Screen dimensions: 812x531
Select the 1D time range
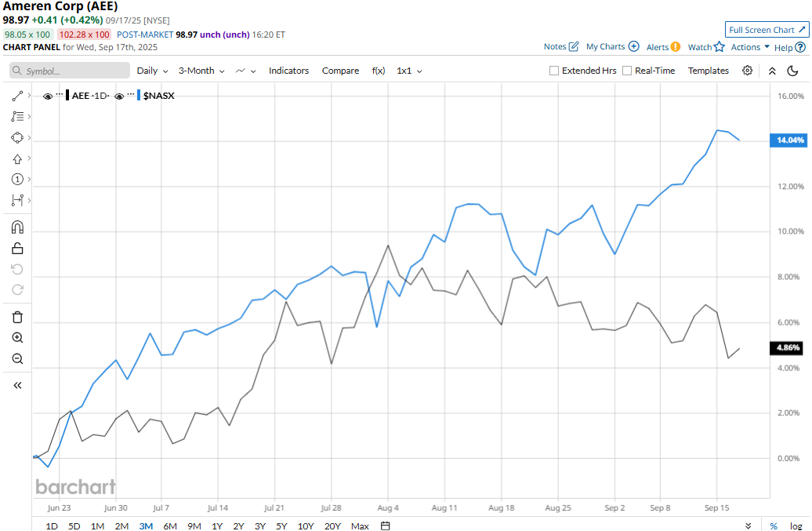(x=51, y=526)
